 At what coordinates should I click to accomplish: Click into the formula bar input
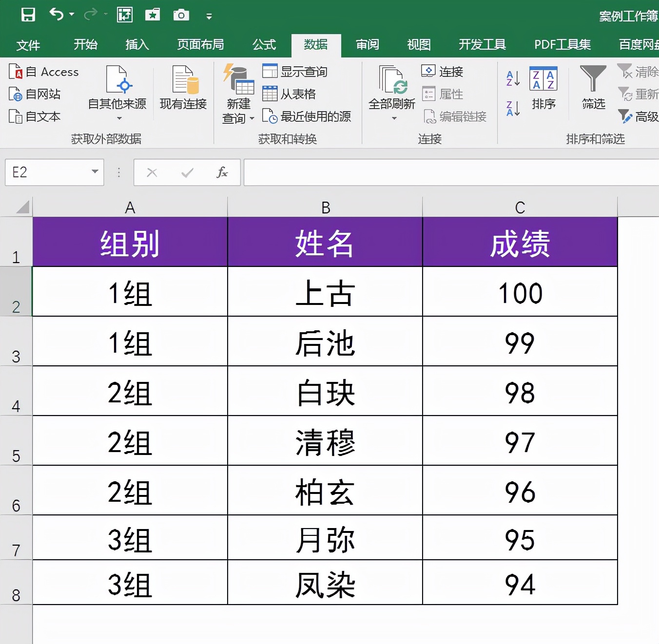(x=451, y=172)
